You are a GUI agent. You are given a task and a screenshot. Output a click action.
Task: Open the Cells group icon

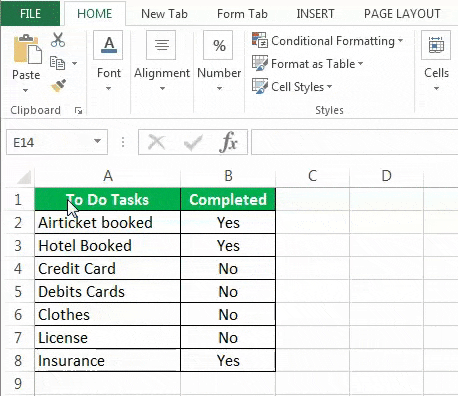coord(436,45)
